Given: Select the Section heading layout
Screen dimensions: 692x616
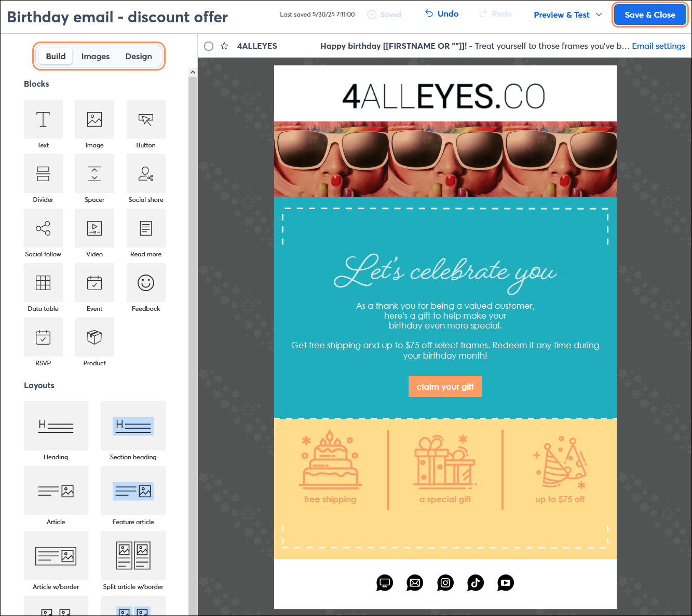Looking at the screenshot, I should point(133,426).
